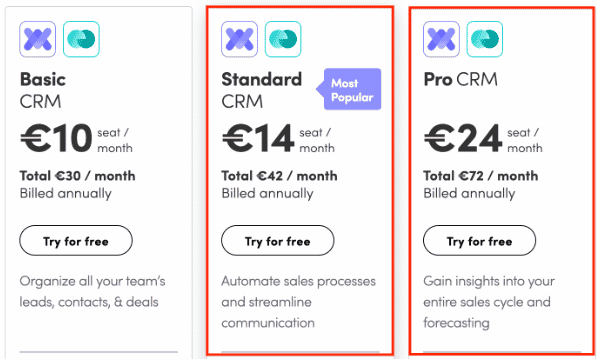This screenshot has height=361, width=598.
Task: Click the purple X icon in Pro CRM card
Action: pos(441,39)
